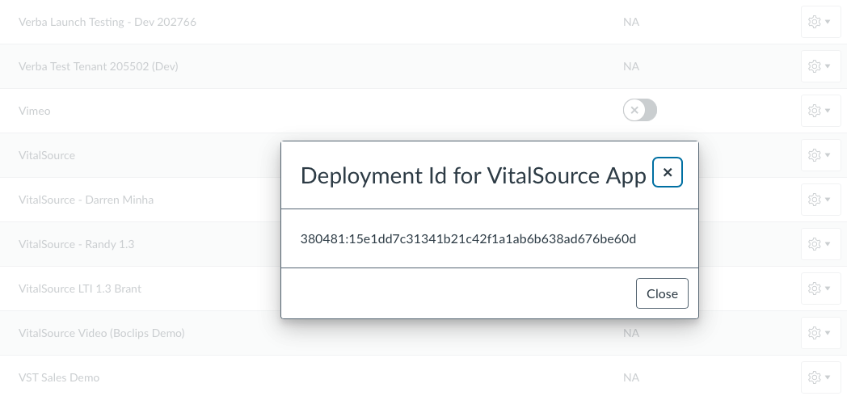This screenshot has height=396, width=868.
Task: Select the deployment ID string text
Action: point(468,238)
